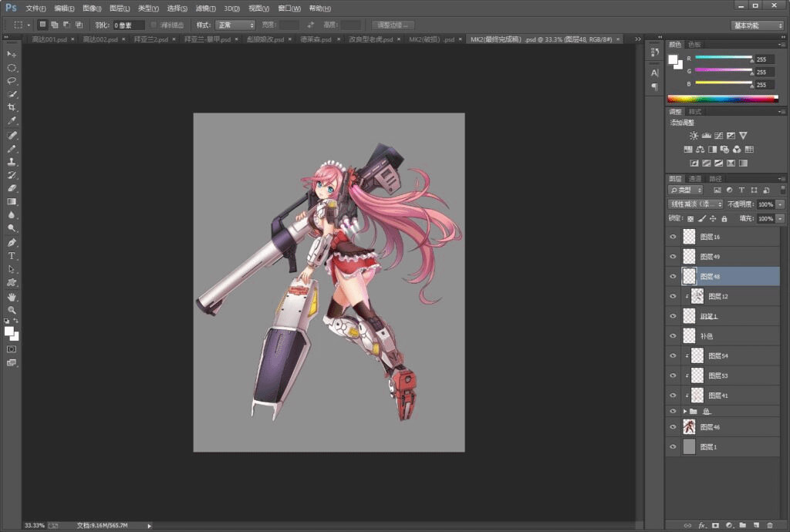The height and width of the screenshot is (532, 790).
Task: Toggle visibility of layer 图层 12
Action: (x=673, y=296)
